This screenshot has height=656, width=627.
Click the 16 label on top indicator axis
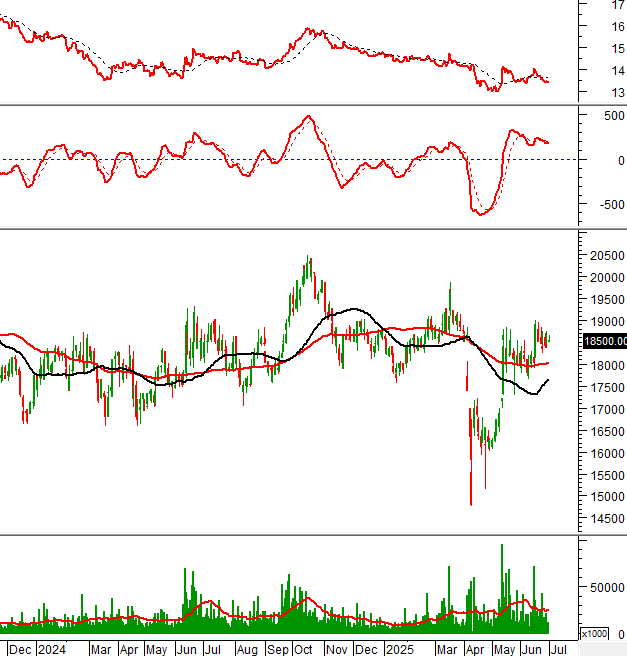click(x=618, y=27)
